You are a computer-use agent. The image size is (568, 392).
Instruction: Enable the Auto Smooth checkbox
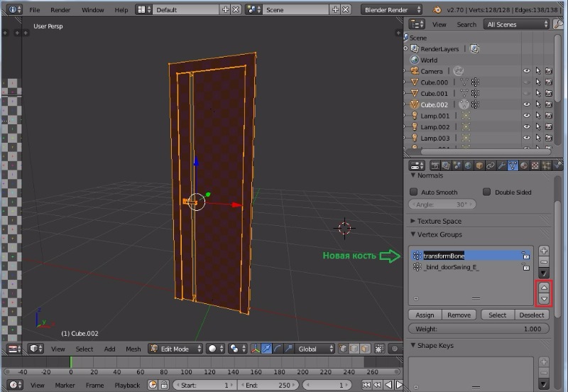(414, 192)
